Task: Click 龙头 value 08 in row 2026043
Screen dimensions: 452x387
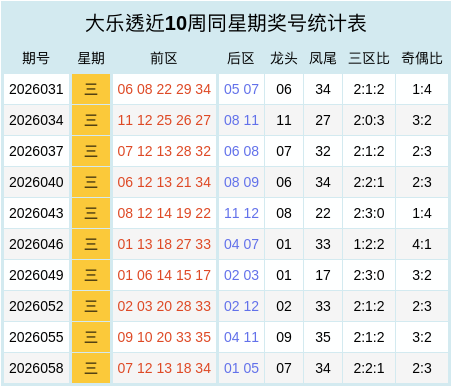Action: (x=284, y=213)
